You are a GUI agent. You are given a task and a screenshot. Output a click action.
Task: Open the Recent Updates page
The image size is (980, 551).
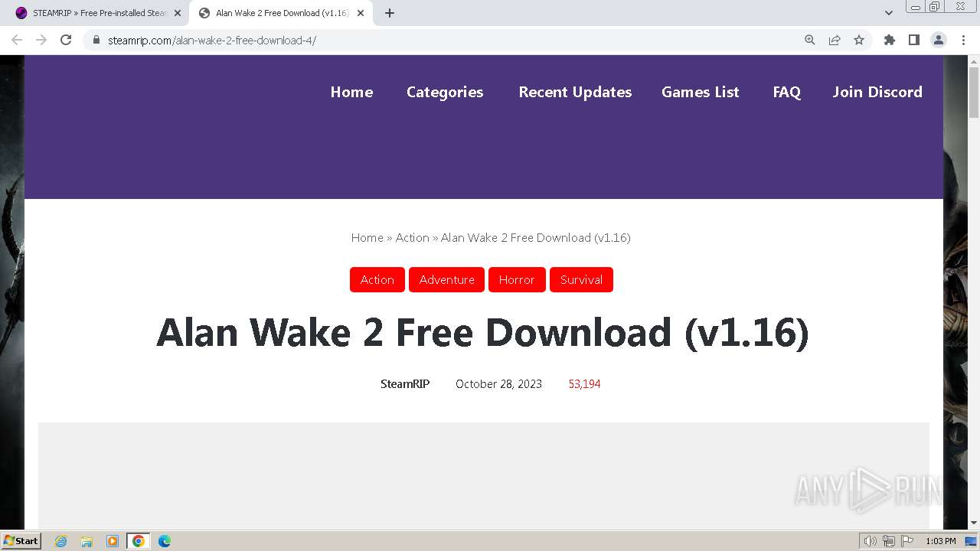coord(575,92)
